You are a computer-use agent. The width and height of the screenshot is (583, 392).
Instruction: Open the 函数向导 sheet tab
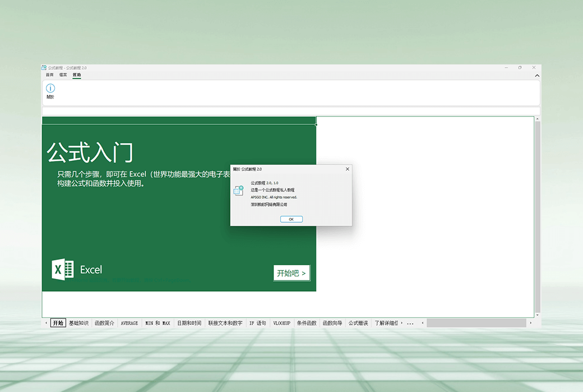(x=332, y=323)
